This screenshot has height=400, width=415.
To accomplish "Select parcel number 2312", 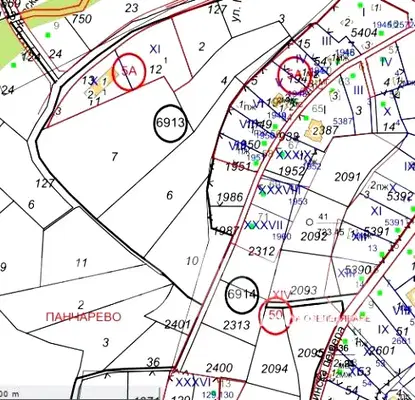I will point(262,251).
